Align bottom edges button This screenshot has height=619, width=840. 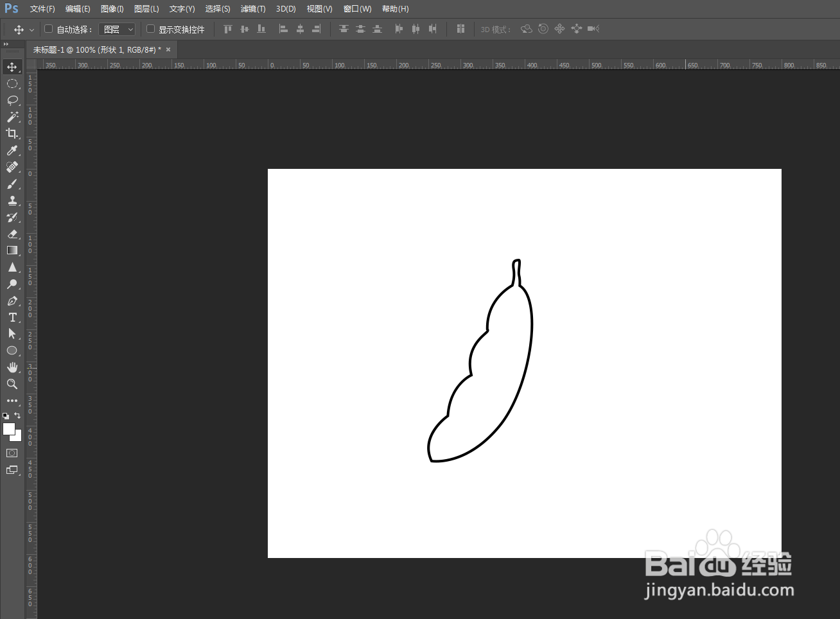[x=261, y=29]
